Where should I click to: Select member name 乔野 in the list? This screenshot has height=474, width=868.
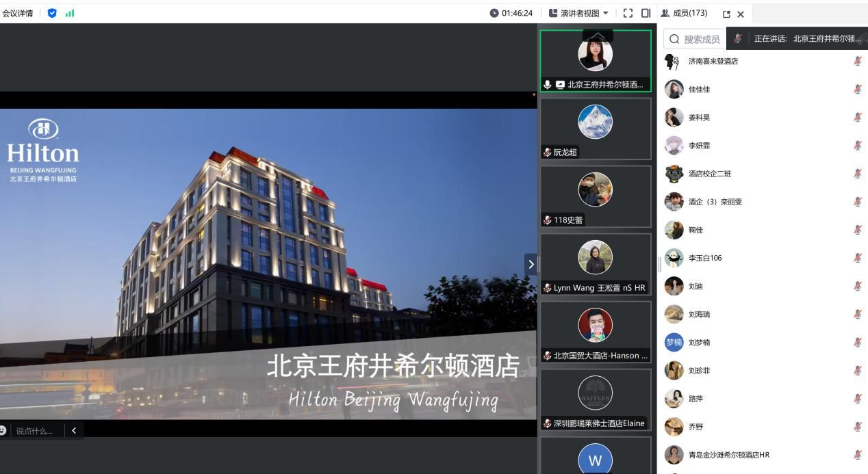point(695,427)
